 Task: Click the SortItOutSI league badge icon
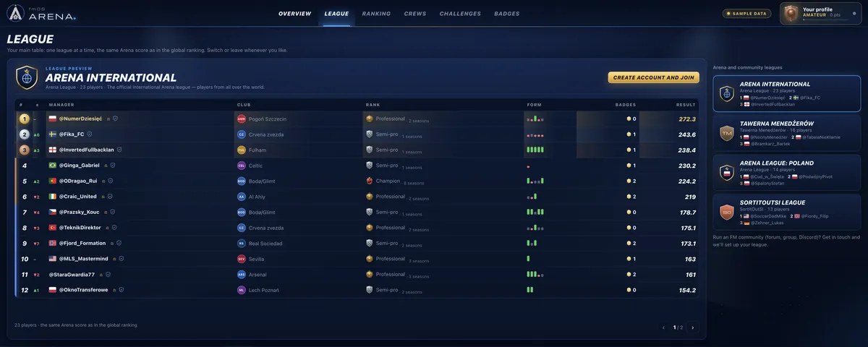(726, 213)
